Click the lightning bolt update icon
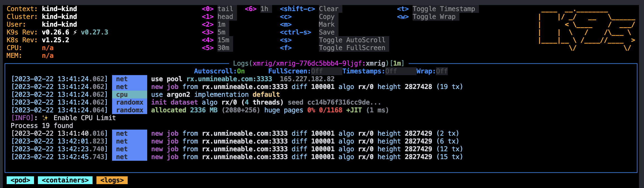 [75, 32]
